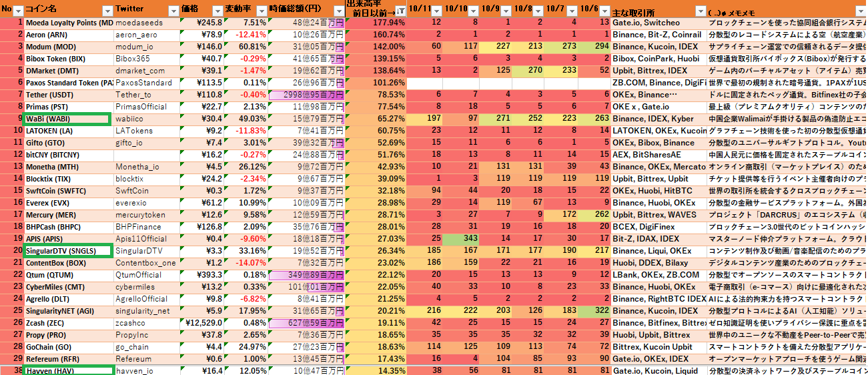The width and height of the screenshot is (868, 375).
Task: Select the cell CyberMiles (CMT)
Action: tap(69, 287)
